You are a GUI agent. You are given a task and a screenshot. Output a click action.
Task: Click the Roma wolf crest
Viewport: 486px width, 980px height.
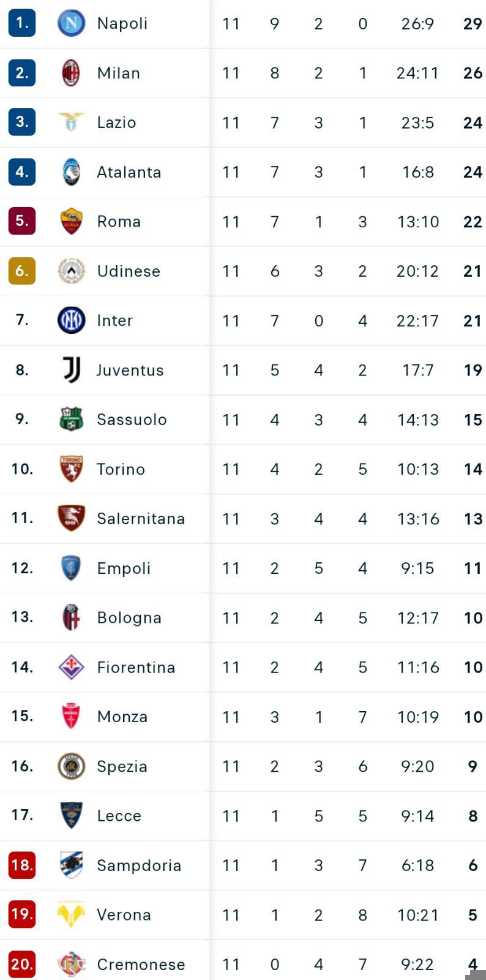point(71,221)
